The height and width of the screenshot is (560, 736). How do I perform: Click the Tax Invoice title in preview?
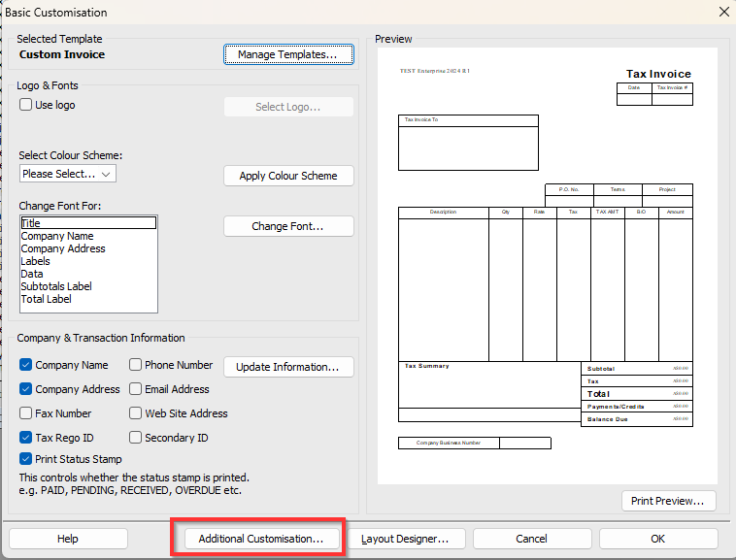click(658, 74)
